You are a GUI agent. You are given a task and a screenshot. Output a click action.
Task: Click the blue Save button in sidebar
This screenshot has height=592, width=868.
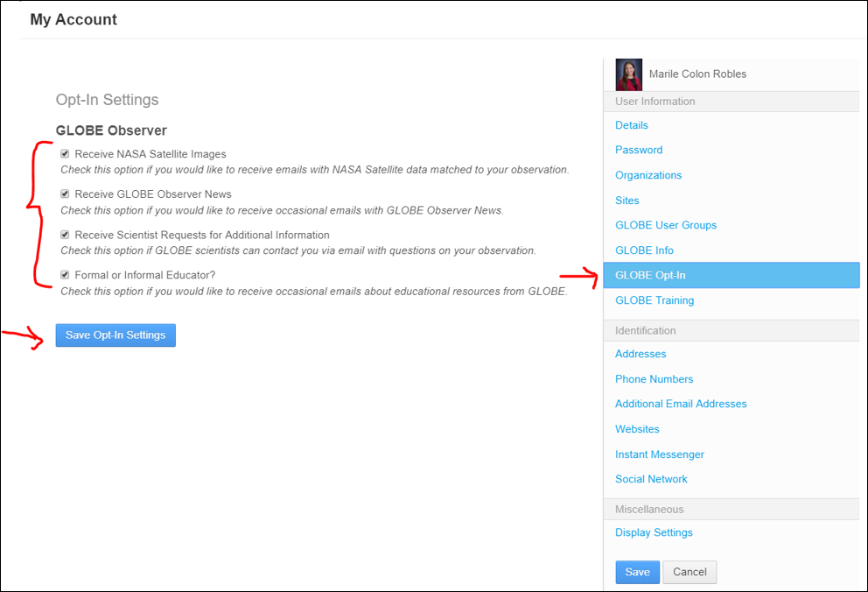pos(638,572)
